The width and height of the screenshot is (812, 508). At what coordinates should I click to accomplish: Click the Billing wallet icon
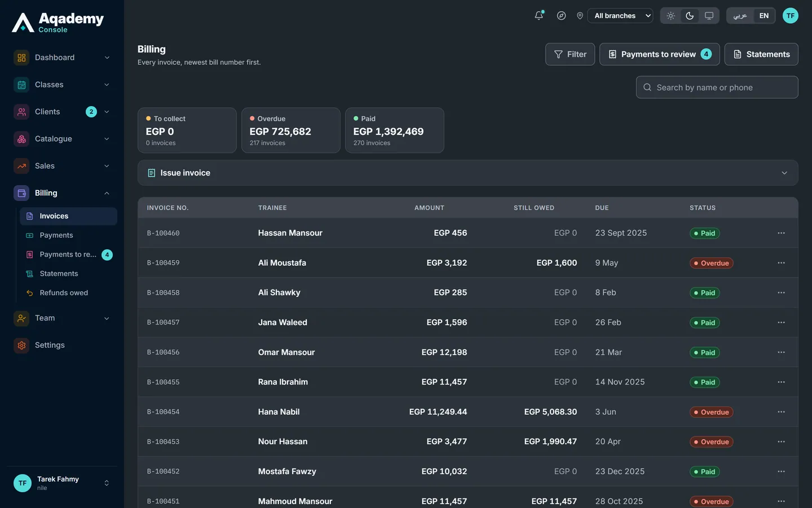pos(21,193)
